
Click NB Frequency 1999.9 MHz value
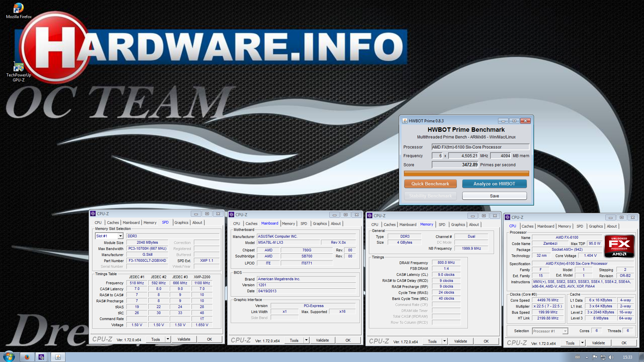tap(471, 248)
